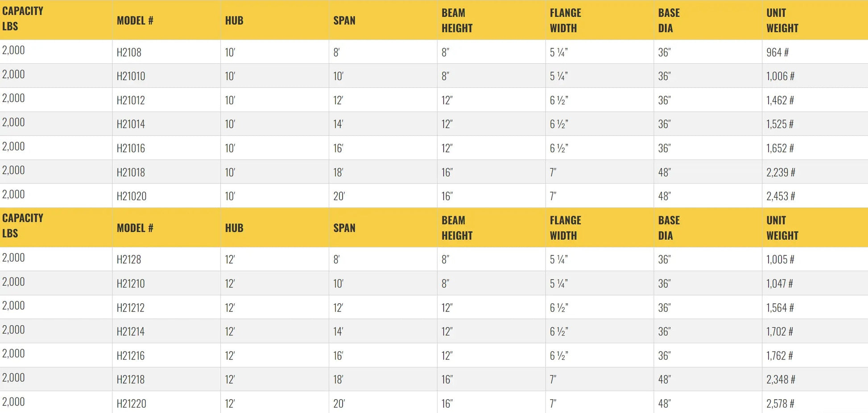Select the H21212 model number
This screenshot has width=868, height=413.
pos(131,307)
